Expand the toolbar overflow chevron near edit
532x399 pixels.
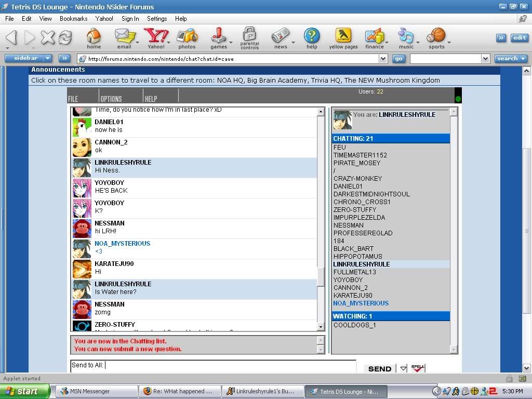[x=501, y=37]
